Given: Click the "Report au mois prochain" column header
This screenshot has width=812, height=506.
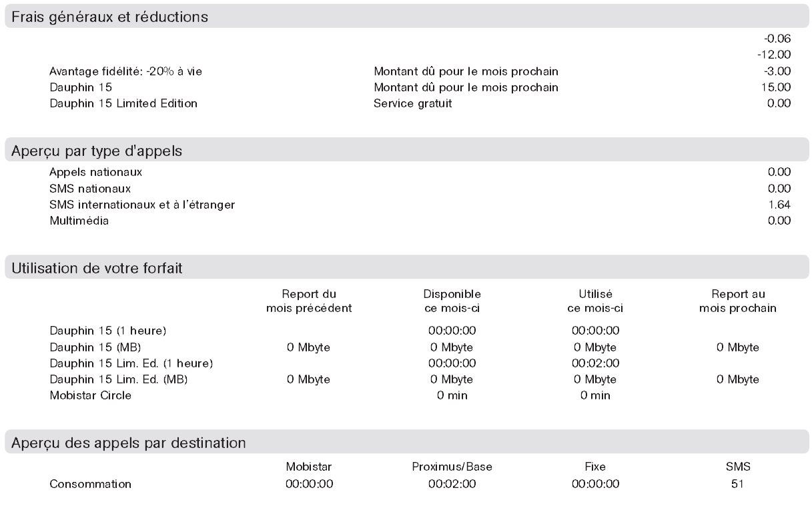Looking at the screenshot, I should tap(738, 301).
